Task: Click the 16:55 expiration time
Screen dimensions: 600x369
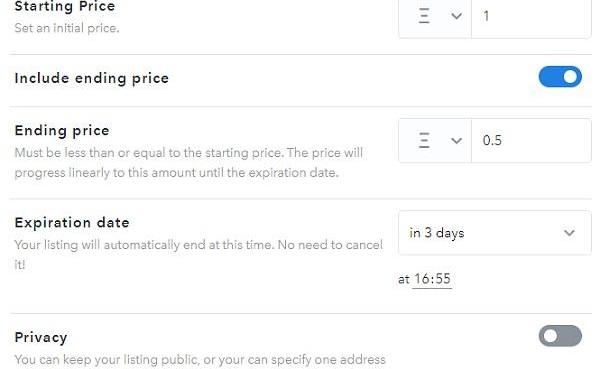Action: click(432, 279)
